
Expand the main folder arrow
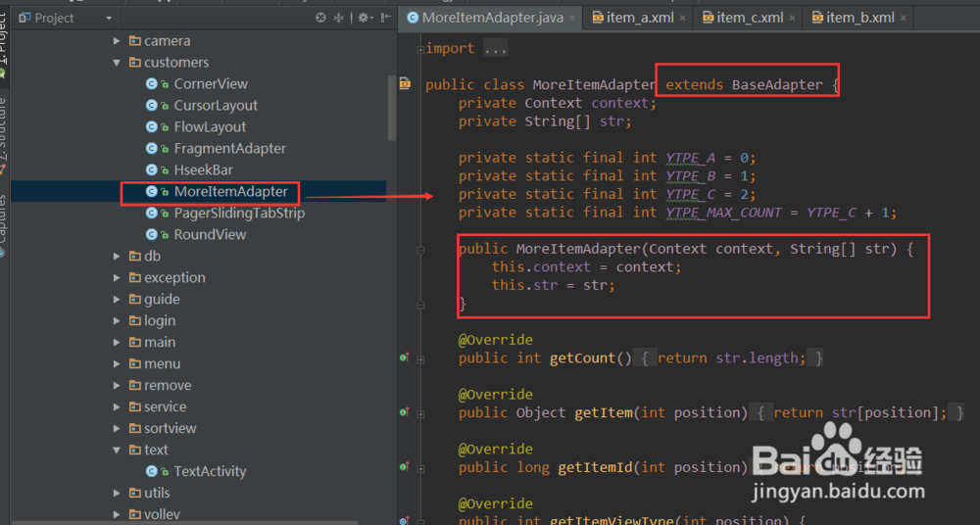click(x=117, y=343)
